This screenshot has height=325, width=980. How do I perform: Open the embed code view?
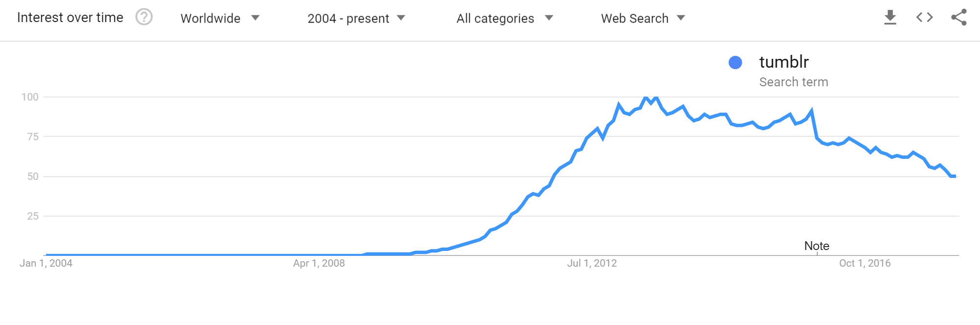click(x=924, y=17)
